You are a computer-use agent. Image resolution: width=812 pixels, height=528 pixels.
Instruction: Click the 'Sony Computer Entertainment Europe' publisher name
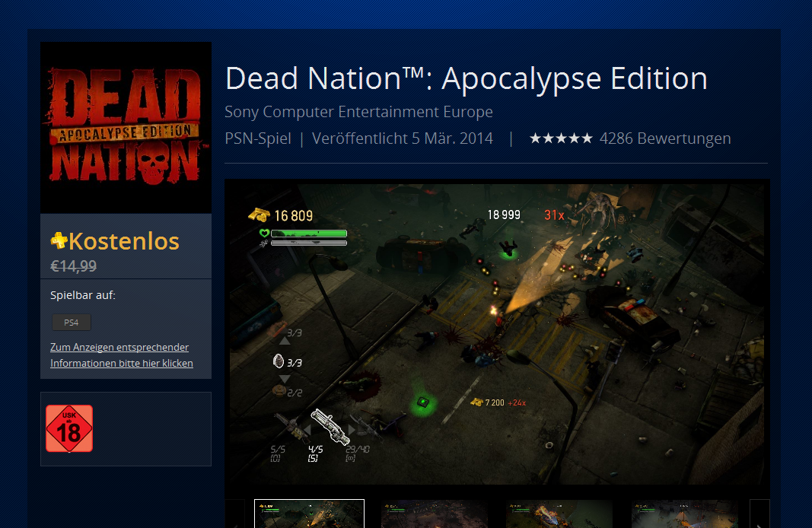click(359, 112)
